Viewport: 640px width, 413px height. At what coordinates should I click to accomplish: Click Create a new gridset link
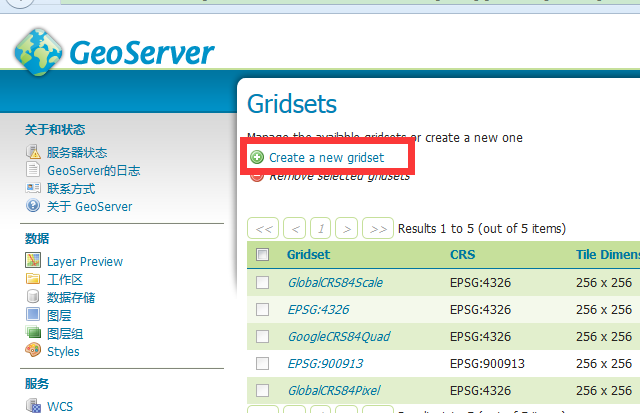[327, 158]
